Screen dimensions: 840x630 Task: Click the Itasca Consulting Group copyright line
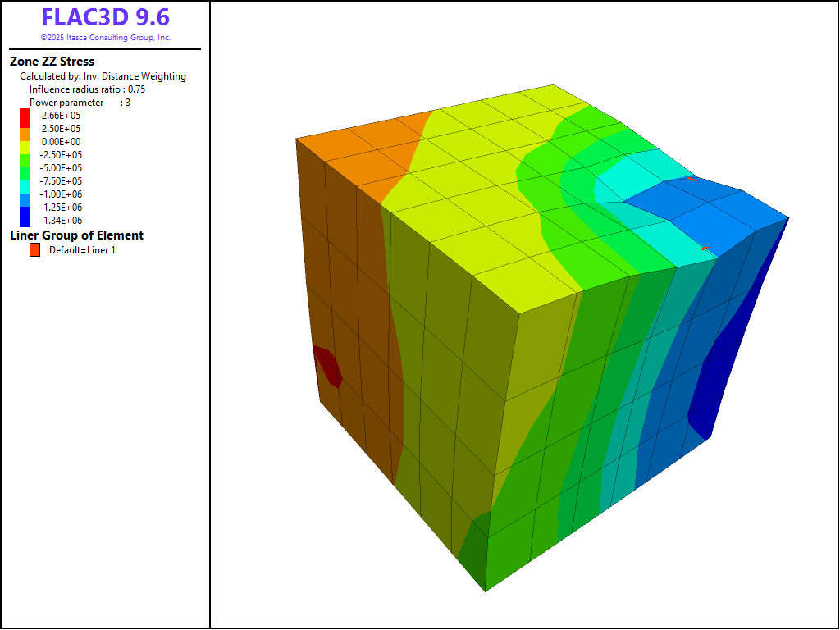tap(105, 38)
